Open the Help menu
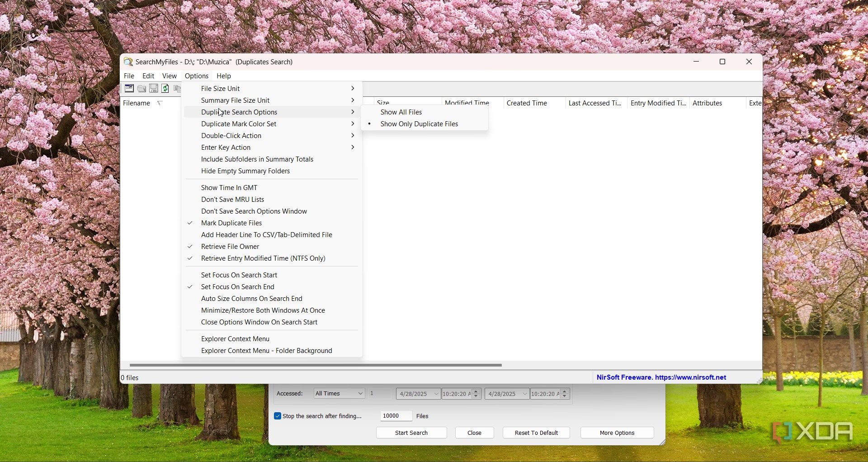The image size is (868, 462). coord(224,76)
